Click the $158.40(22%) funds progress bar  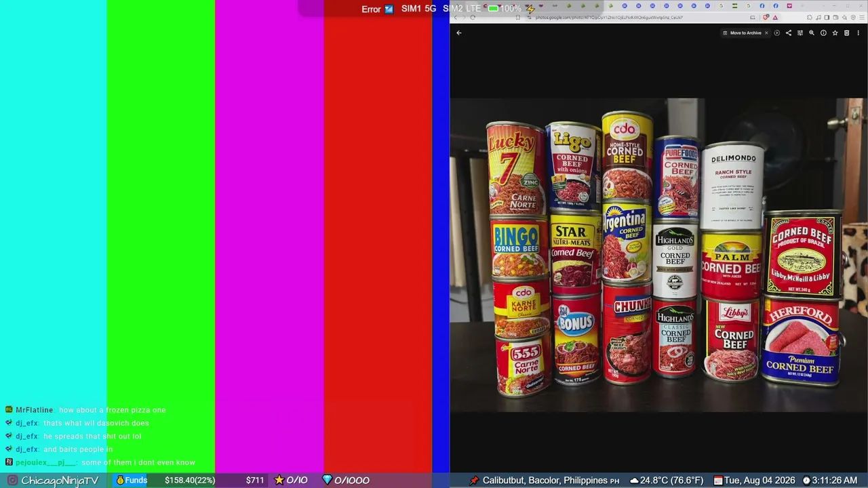(x=190, y=481)
